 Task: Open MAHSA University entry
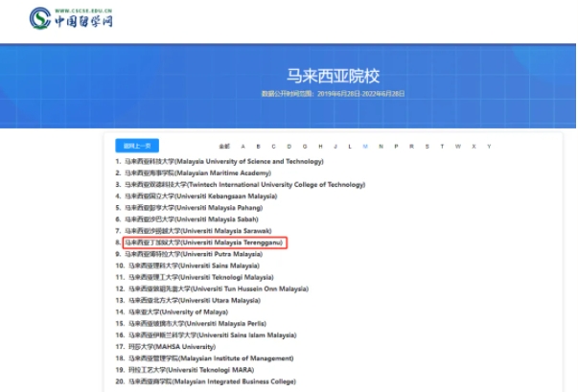(172, 347)
